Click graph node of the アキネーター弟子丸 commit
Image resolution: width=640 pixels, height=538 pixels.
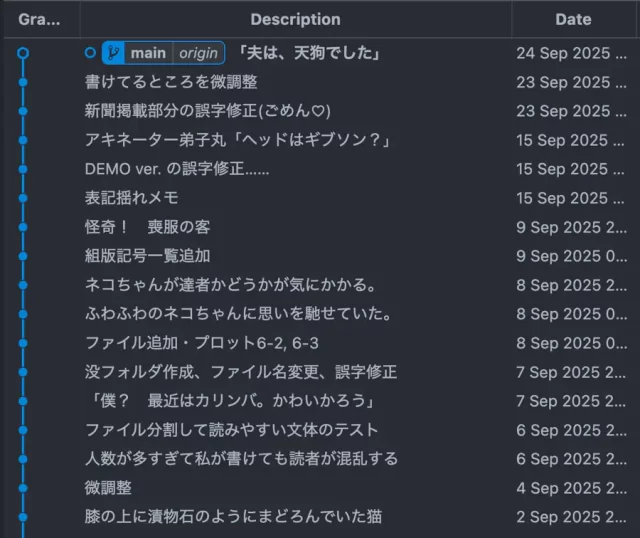pyautogui.click(x=23, y=140)
